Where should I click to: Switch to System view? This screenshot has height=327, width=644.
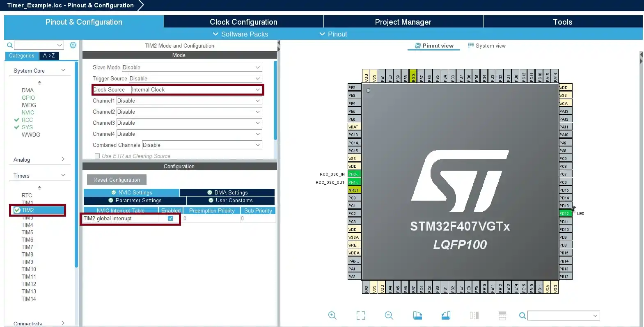tap(487, 46)
